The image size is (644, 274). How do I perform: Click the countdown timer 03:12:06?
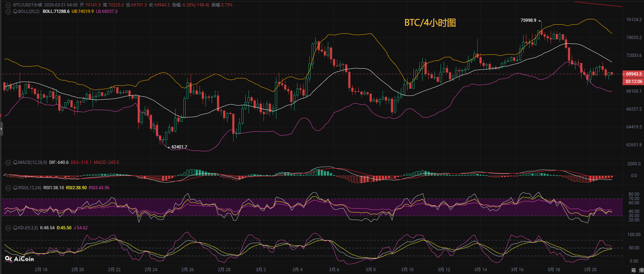tap(634, 82)
